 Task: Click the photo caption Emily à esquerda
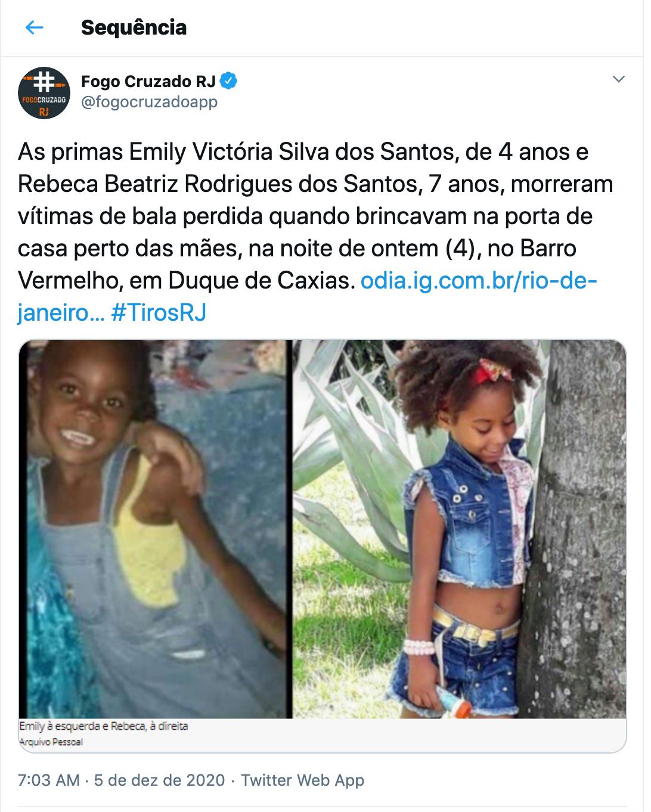pos(104,727)
